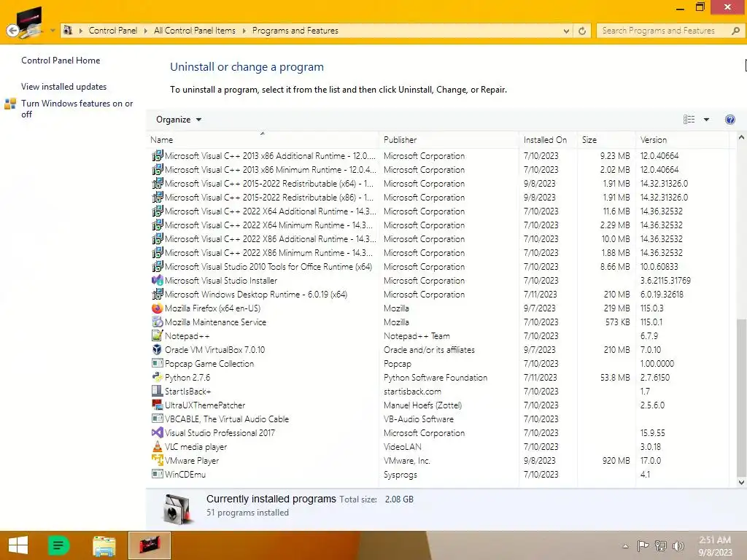Click the Sysprogs publisher cell
The width and height of the screenshot is (747, 560).
click(x=400, y=475)
